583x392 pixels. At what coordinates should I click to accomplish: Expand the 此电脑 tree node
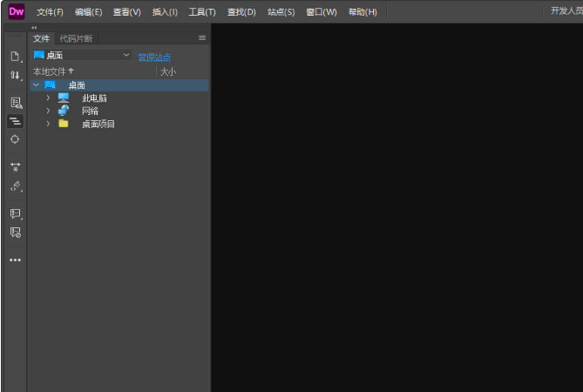click(x=48, y=98)
